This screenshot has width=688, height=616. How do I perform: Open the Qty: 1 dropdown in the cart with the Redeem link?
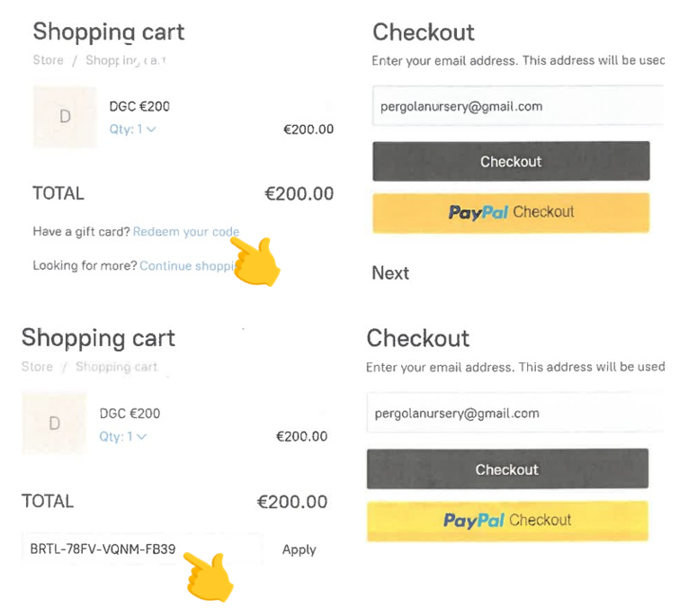[132, 129]
